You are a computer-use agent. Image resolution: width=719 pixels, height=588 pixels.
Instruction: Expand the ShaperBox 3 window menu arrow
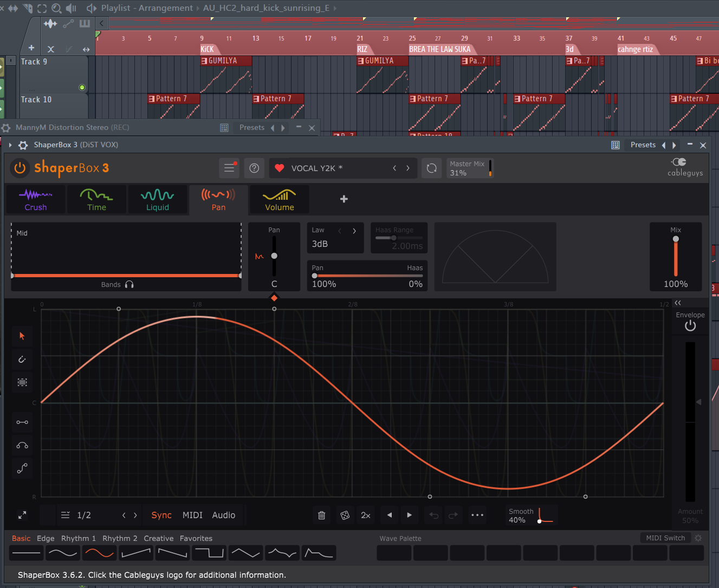[x=10, y=145]
